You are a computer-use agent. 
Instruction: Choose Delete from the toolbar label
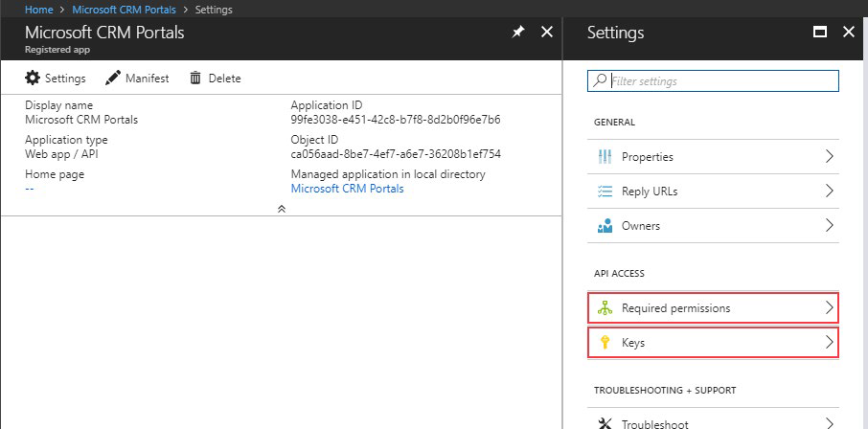tap(225, 79)
